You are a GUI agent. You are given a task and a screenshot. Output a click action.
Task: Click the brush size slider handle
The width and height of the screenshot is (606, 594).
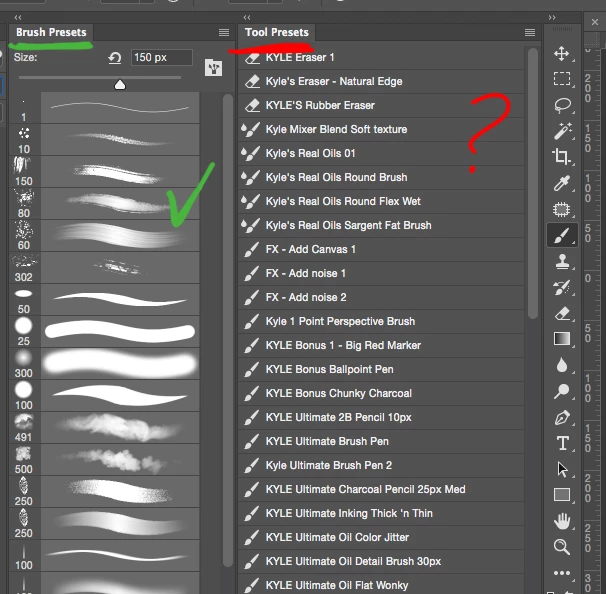click(x=120, y=84)
